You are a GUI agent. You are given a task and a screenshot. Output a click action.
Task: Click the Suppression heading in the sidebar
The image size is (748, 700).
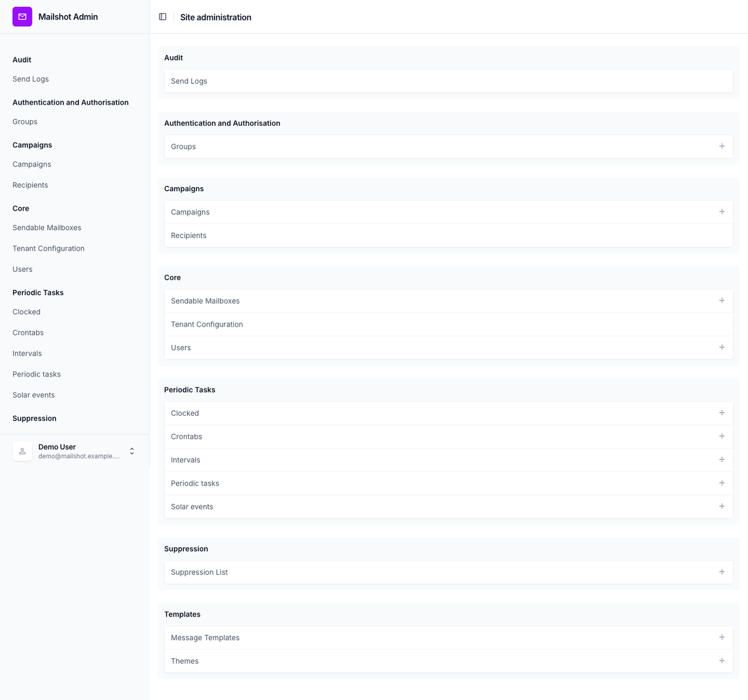point(34,418)
